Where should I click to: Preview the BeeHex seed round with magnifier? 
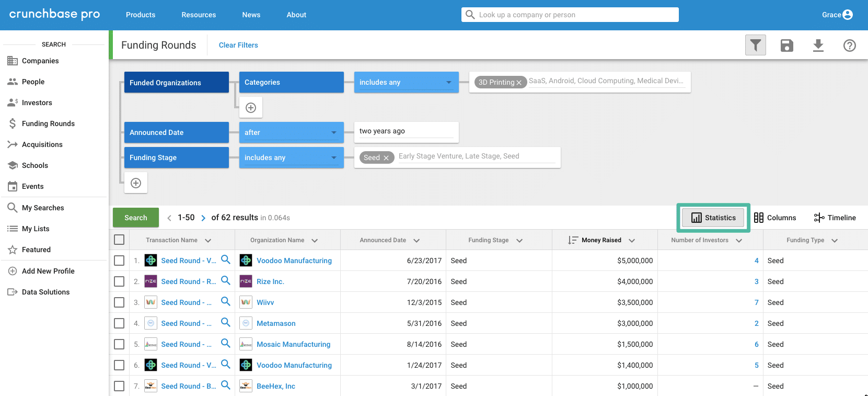coord(226,385)
